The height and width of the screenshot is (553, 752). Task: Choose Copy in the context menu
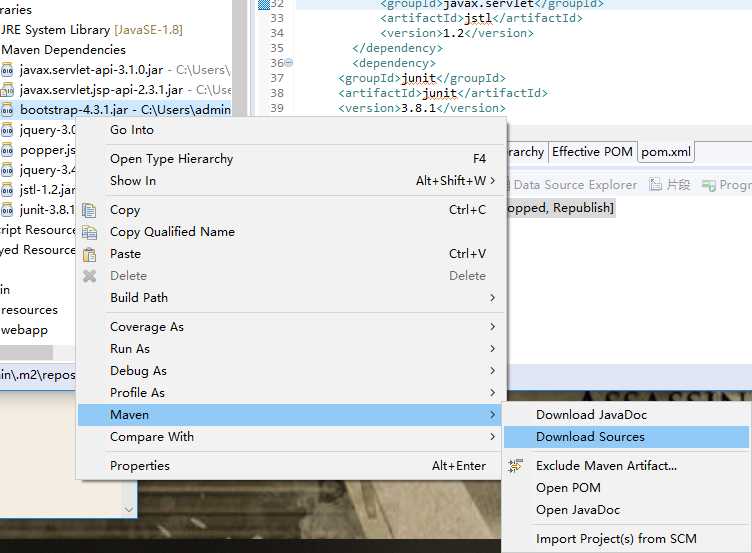[x=291, y=210]
